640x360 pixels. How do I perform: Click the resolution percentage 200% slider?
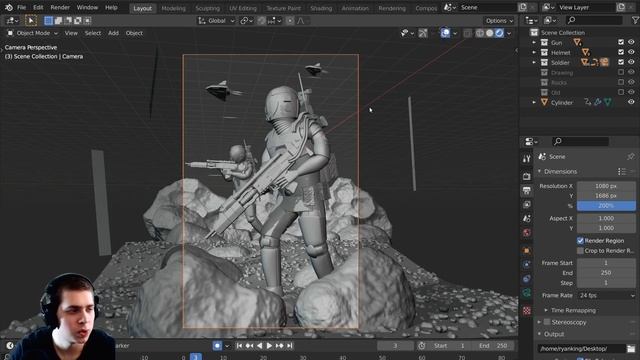[x=606, y=206]
